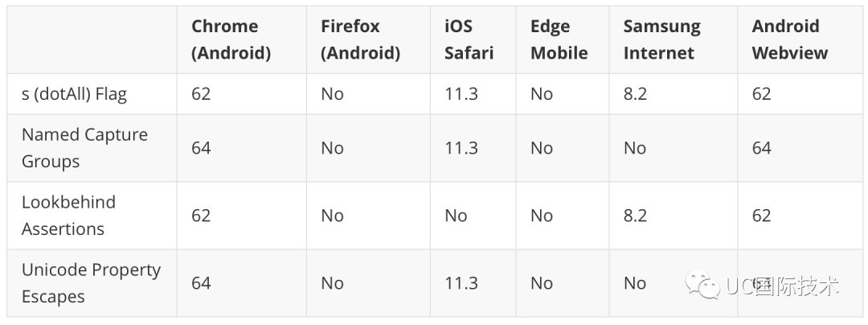Viewport: 868px width, 325px height.
Task: Click the Android Webview column header
Action: (x=790, y=39)
